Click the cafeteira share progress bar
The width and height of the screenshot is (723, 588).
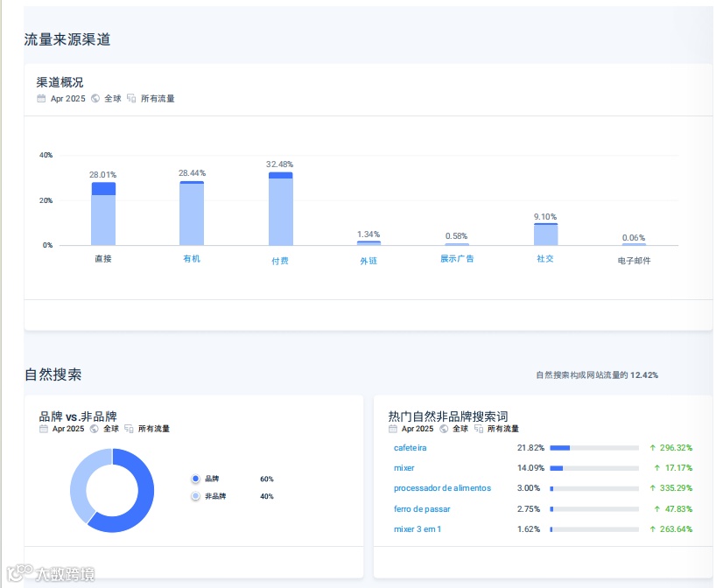(594, 448)
